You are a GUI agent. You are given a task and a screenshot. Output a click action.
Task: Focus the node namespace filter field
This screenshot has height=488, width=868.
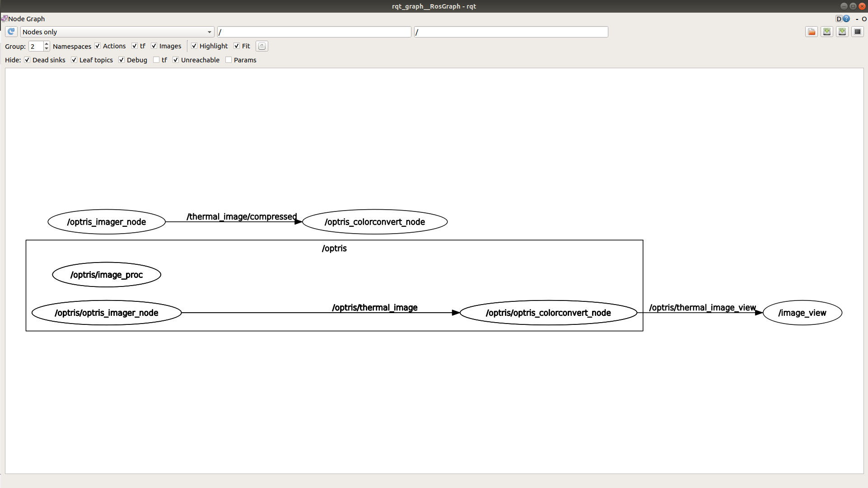(314, 32)
